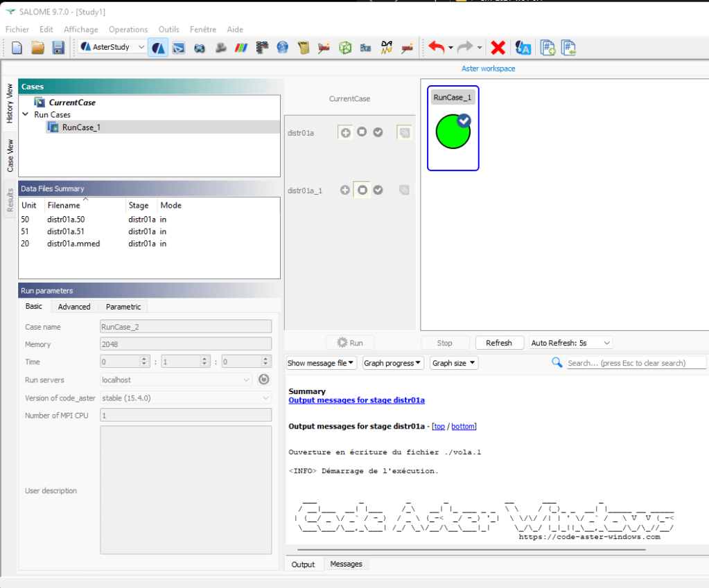The image size is (709, 588).
Task: Click the Save floppy disk icon
Action: pyautogui.click(x=58, y=48)
